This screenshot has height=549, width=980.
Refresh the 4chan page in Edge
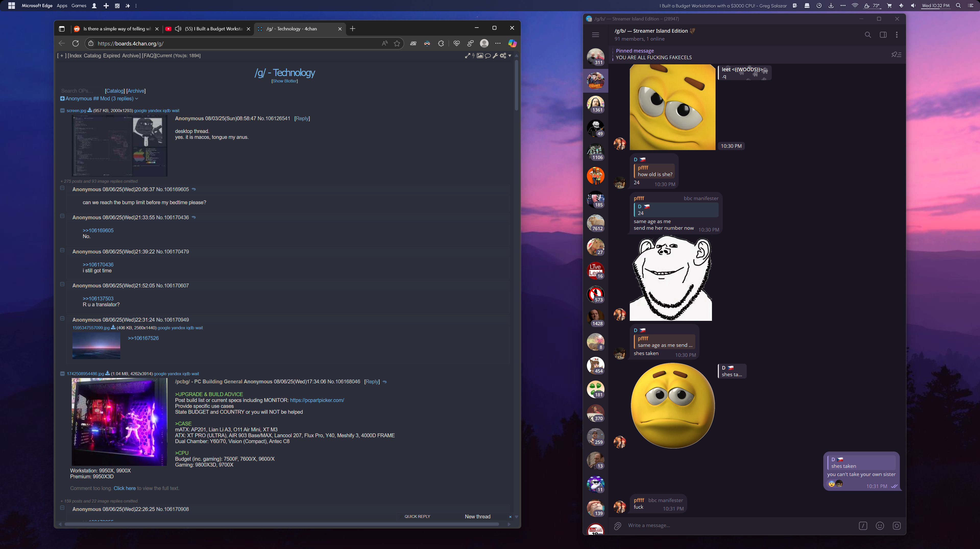75,43
